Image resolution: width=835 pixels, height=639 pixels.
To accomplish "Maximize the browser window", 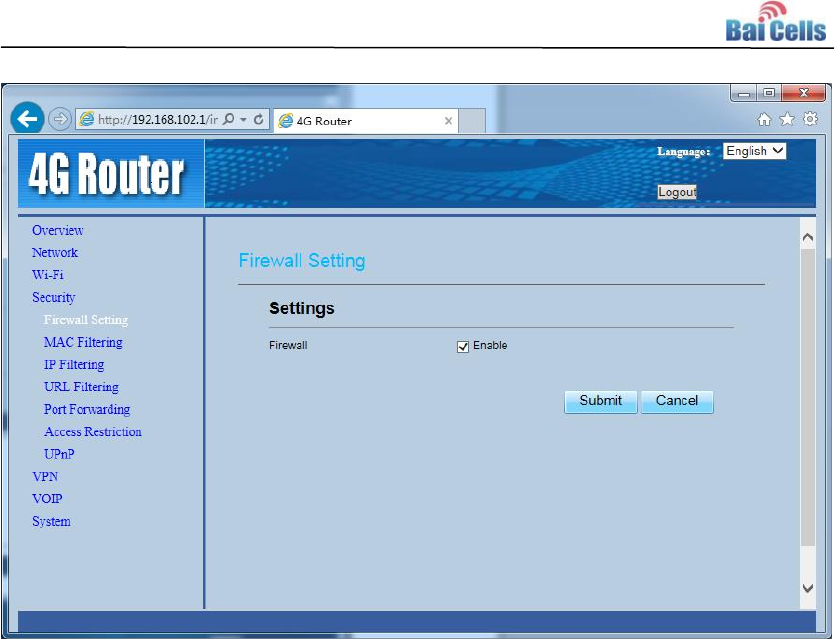I will tap(769, 93).
